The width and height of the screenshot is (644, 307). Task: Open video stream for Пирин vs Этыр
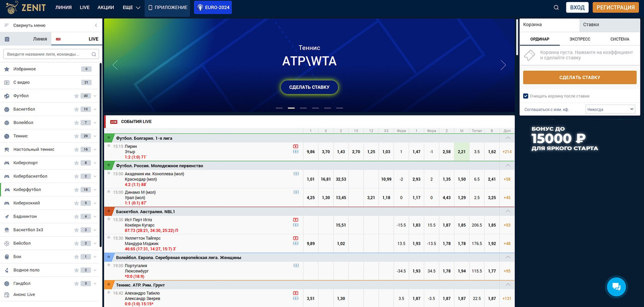point(296,146)
